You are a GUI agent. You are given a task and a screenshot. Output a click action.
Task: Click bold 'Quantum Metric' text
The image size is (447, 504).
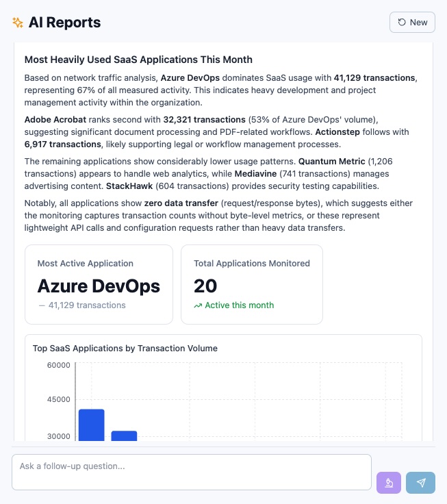[331, 162]
